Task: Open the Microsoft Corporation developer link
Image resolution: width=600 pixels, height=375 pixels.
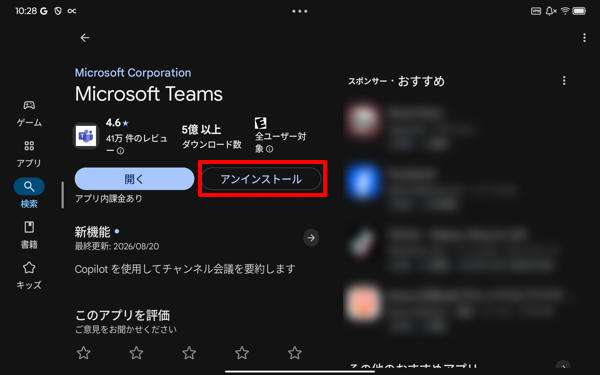Action: pos(133,73)
